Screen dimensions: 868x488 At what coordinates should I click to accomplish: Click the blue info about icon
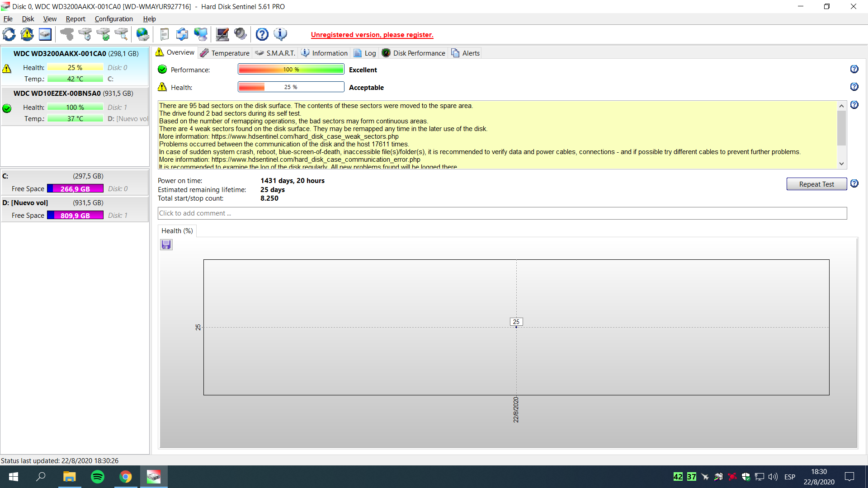click(x=280, y=34)
